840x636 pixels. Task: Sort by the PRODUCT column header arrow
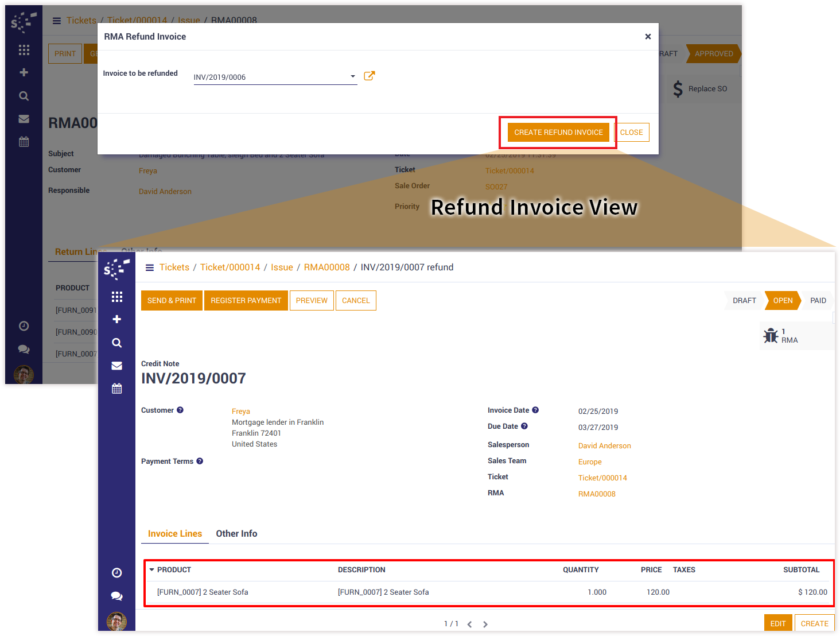pos(152,570)
